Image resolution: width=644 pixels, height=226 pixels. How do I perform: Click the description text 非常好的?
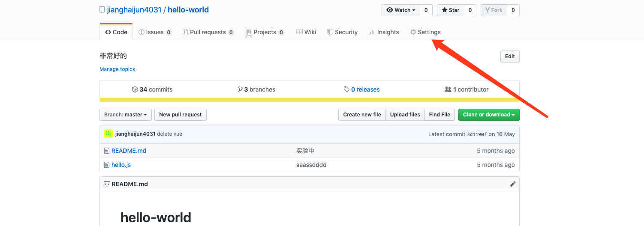113,56
